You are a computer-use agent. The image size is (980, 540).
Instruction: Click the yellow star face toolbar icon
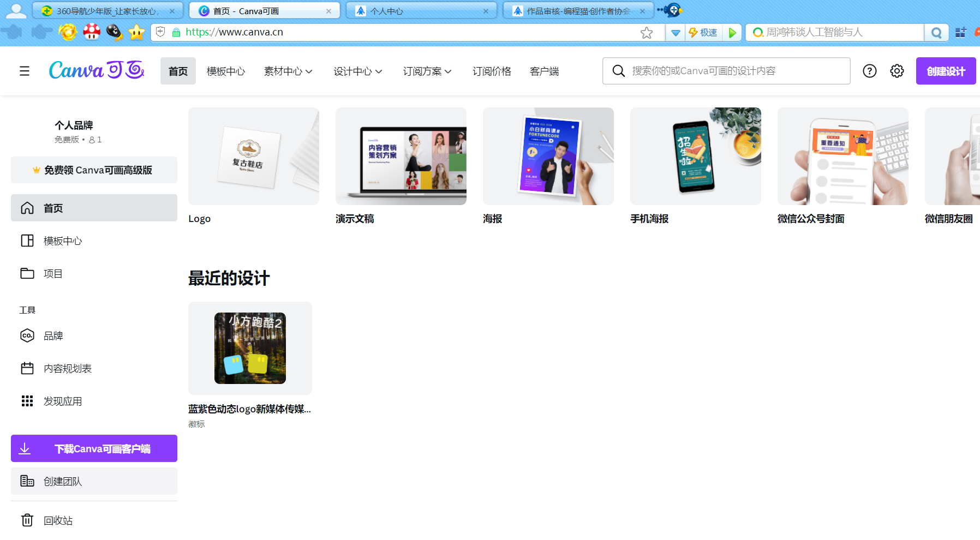(136, 32)
